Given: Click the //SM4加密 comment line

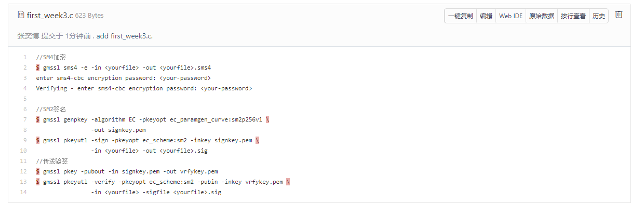Looking at the screenshot, I should point(51,57).
